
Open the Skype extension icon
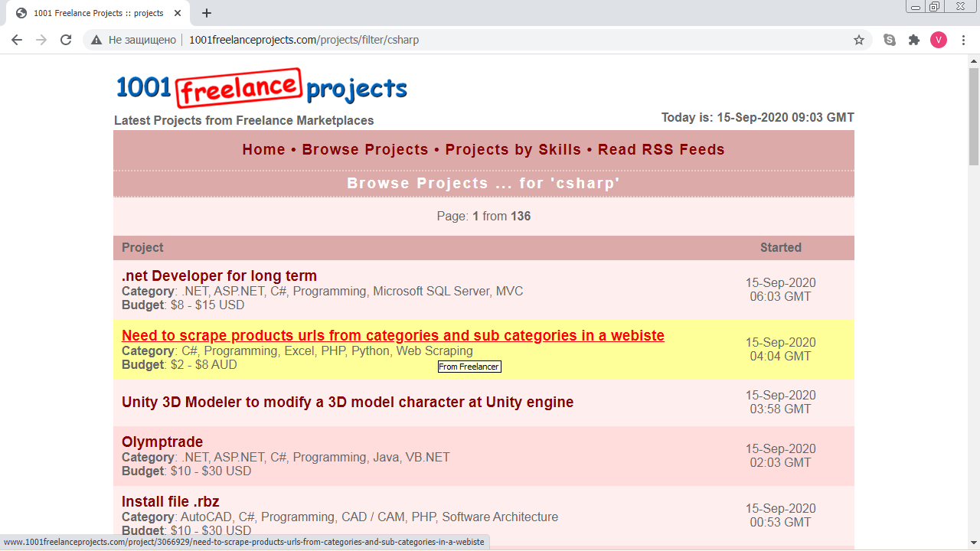point(890,40)
